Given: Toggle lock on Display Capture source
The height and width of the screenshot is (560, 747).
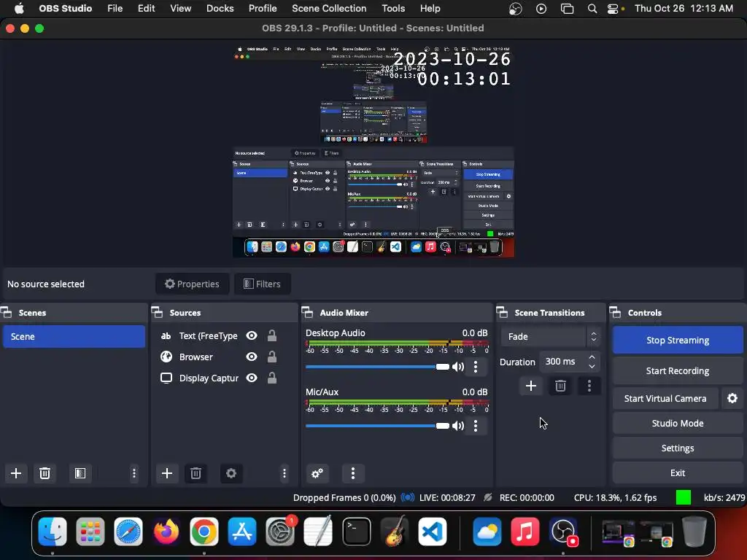Looking at the screenshot, I should click(x=272, y=378).
